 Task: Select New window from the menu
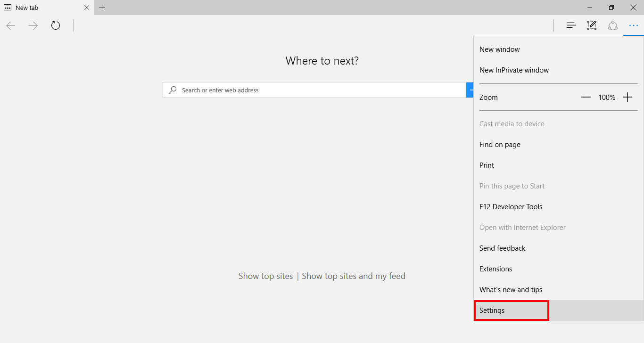(x=559, y=49)
